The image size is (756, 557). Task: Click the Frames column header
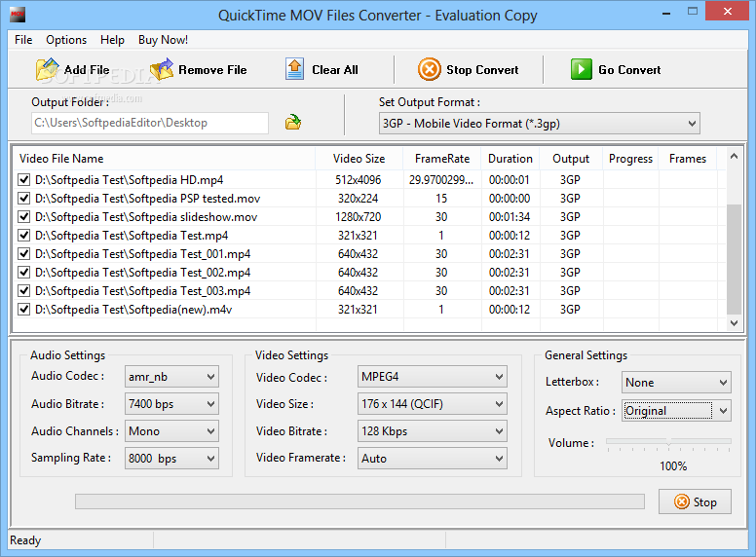pyautogui.click(x=688, y=159)
